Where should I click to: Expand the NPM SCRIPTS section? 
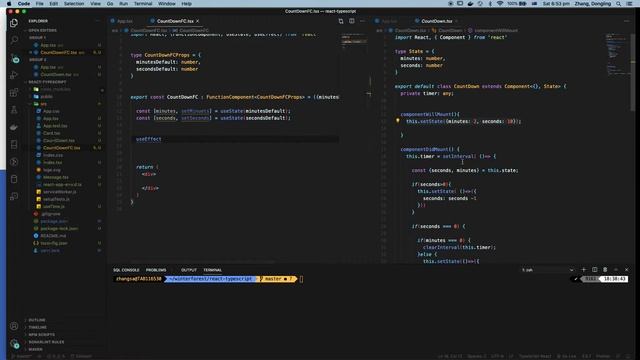click(x=41, y=335)
